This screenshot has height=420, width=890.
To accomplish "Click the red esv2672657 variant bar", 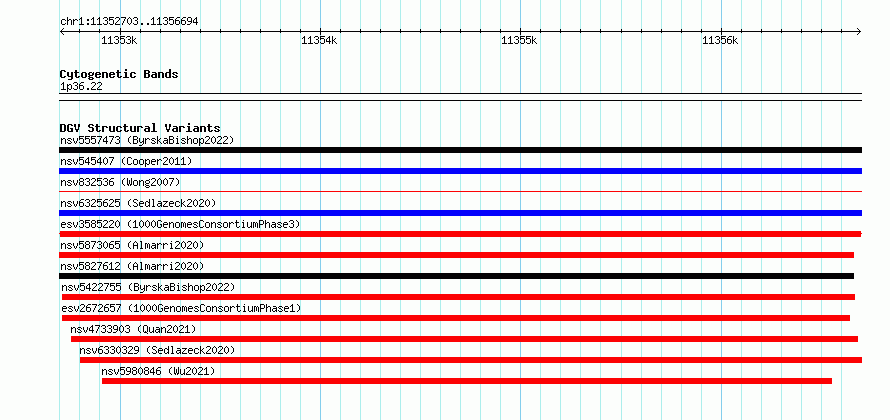I will point(456,318).
